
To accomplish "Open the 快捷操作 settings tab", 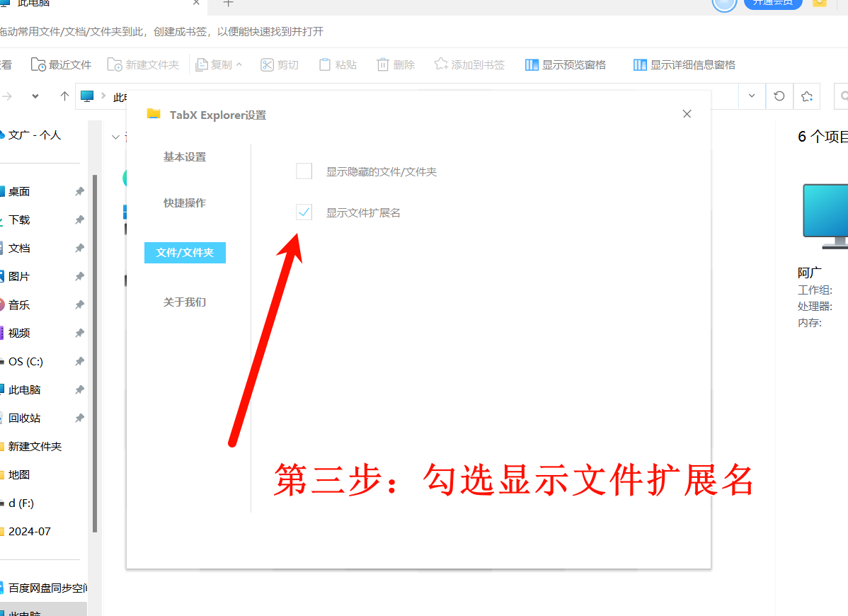I will click(x=185, y=203).
